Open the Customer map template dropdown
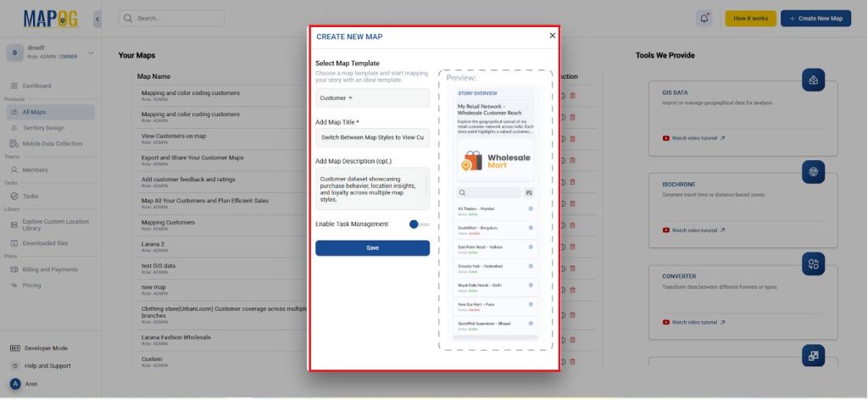The height and width of the screenshot is (400, 868). click(x=373, y=98)
